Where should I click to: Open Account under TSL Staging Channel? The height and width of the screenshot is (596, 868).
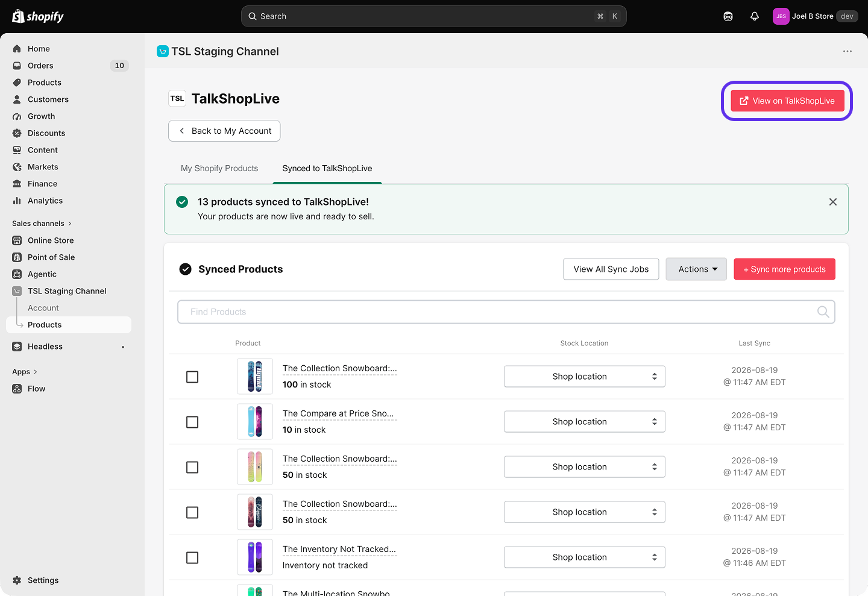(x=43, y=308)
